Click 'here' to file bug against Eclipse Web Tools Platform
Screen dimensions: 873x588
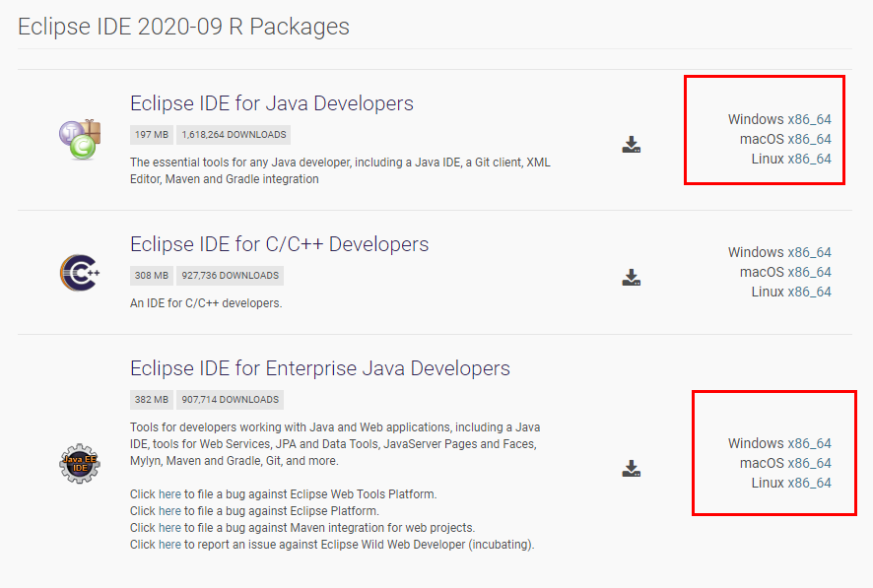pyautogui.click(x=169, y=494)
